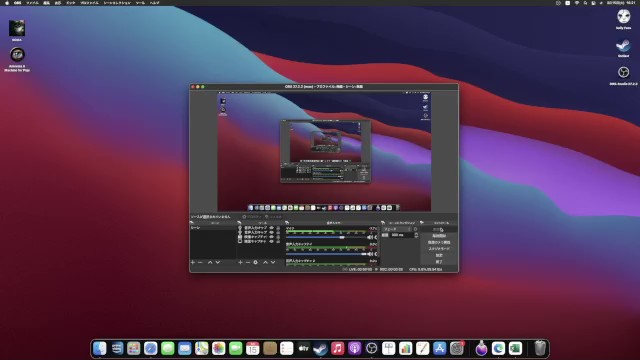The width and height of the screenshot is (640, 360).
Task: Open OBS from the Dock
Action: coord(371,349)
